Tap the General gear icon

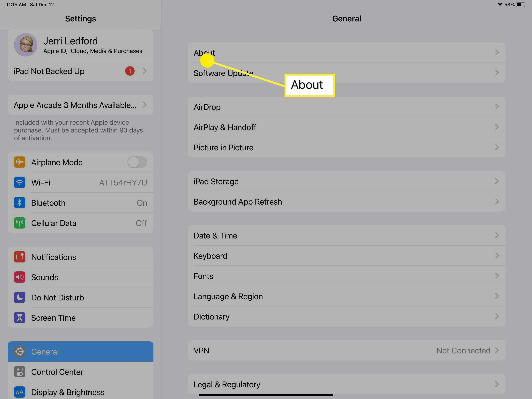coord(19,351)
